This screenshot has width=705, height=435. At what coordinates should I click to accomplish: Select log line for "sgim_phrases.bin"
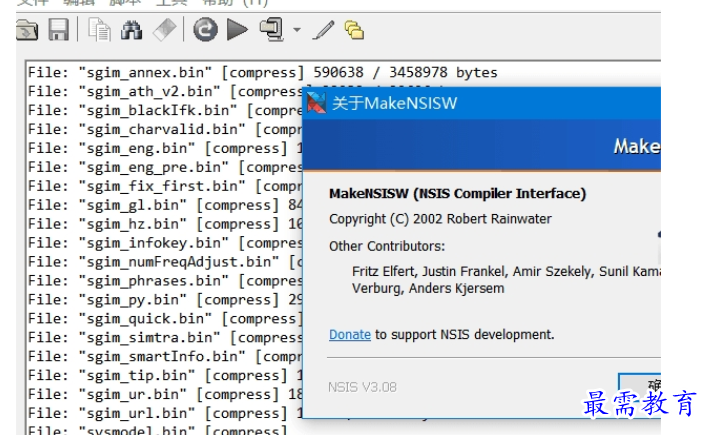pyautogui.click(x=165, y=281)
